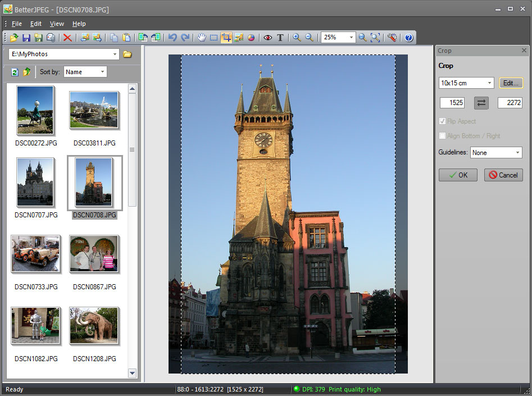Select the red-eye removal tool
Image resolution: width=532 pixels, height=396 pixels.
pos(268,37)
